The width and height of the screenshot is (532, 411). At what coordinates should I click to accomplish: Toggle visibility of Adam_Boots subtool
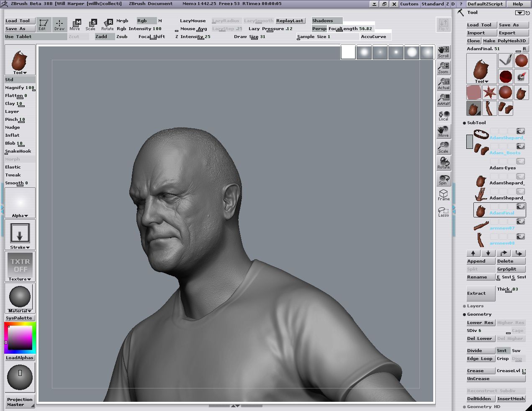[520, 146]
